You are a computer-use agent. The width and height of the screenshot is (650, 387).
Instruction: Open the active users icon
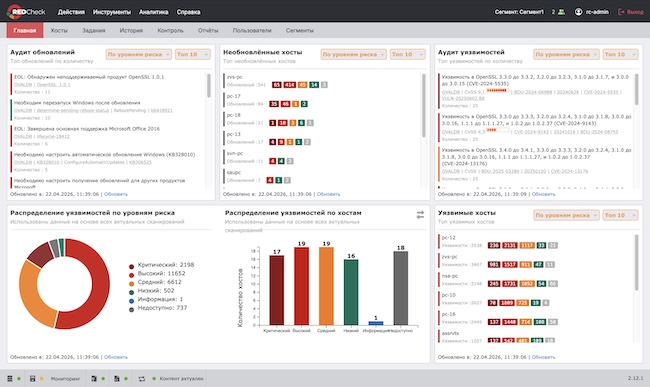click(x=561, y=12)
